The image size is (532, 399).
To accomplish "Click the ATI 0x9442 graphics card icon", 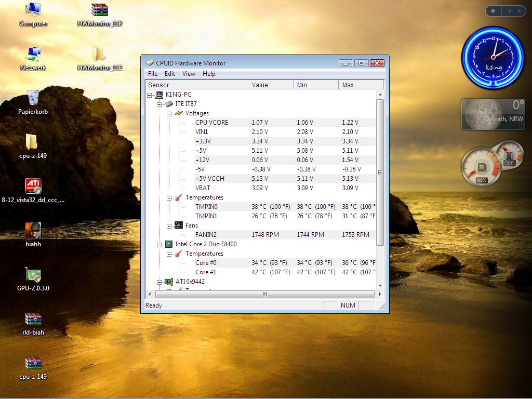I will (169, 282).
